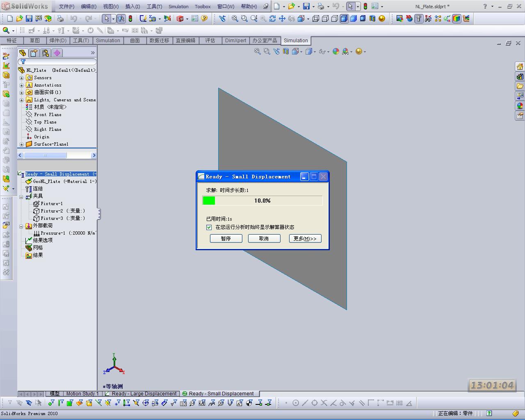Click the Save icon in the standard toolbar
Viewport: 525px width, 420px height.
(x=29, y=18)
